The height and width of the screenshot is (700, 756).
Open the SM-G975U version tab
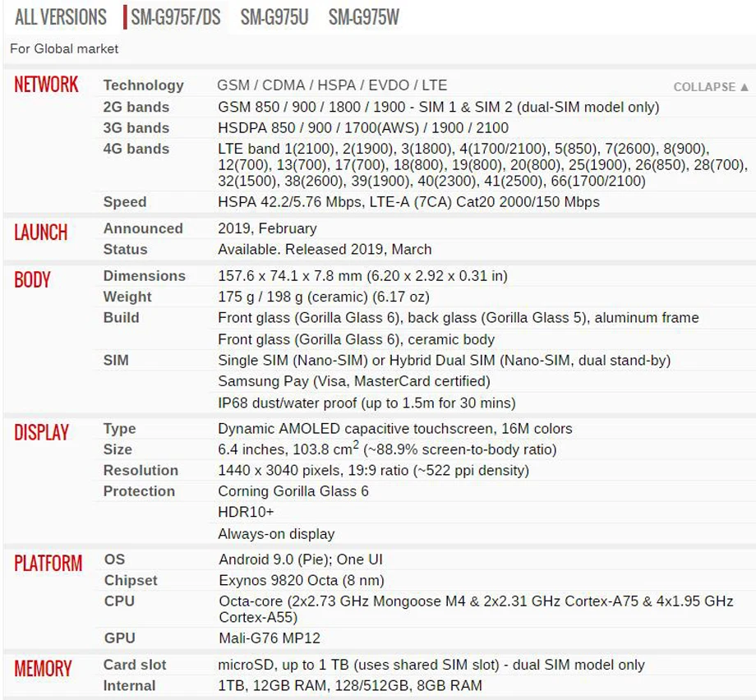tap(274, 17)
